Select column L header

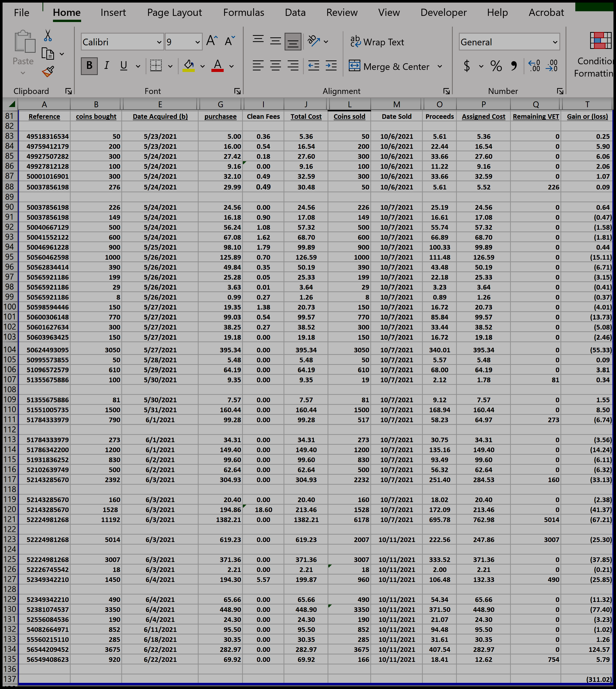tap(349, 105)
